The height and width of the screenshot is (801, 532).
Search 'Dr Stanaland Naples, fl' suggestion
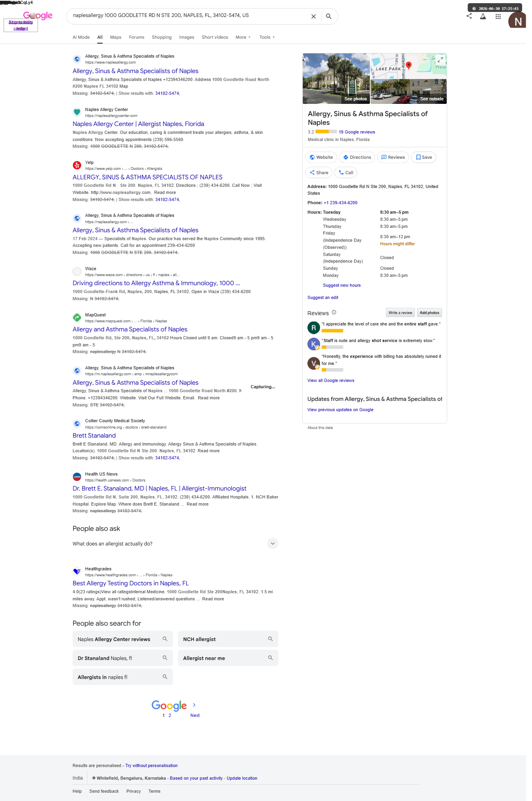pyautogui.click(x=123, y=658)
